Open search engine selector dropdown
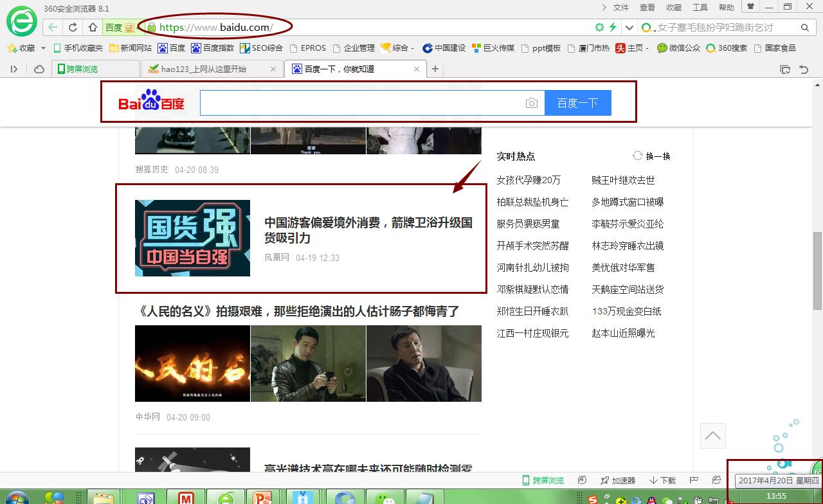Screen dimensions: 823x504 point(648,28)
